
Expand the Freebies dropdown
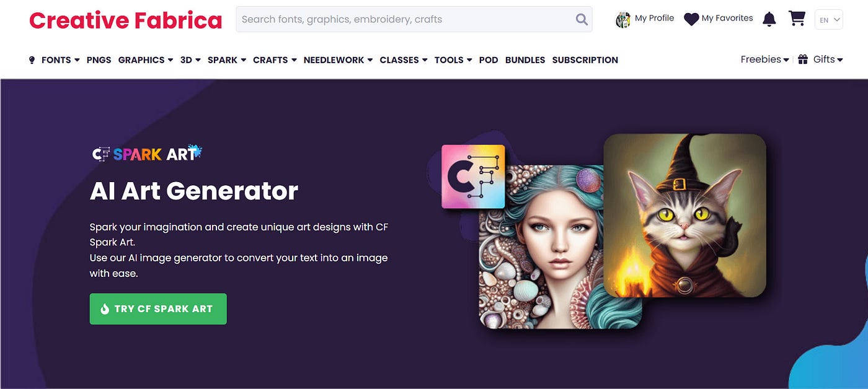(764, 59)
